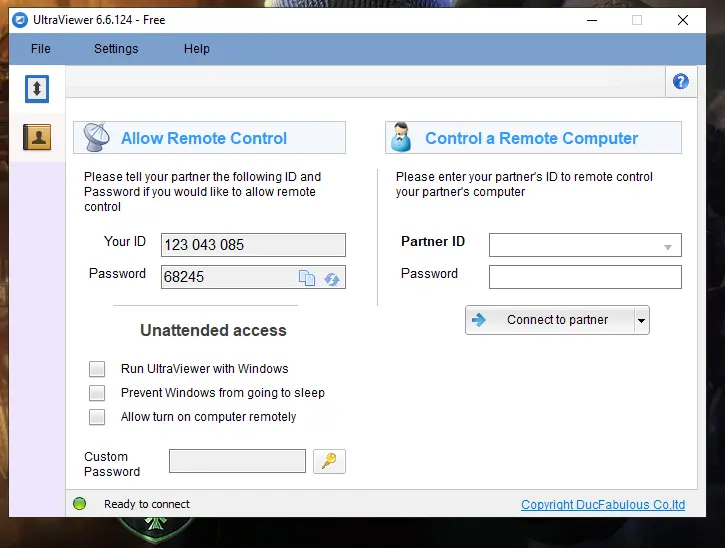
Task: Minimize the UltraViewer window
Action: (x=592, y=20)
